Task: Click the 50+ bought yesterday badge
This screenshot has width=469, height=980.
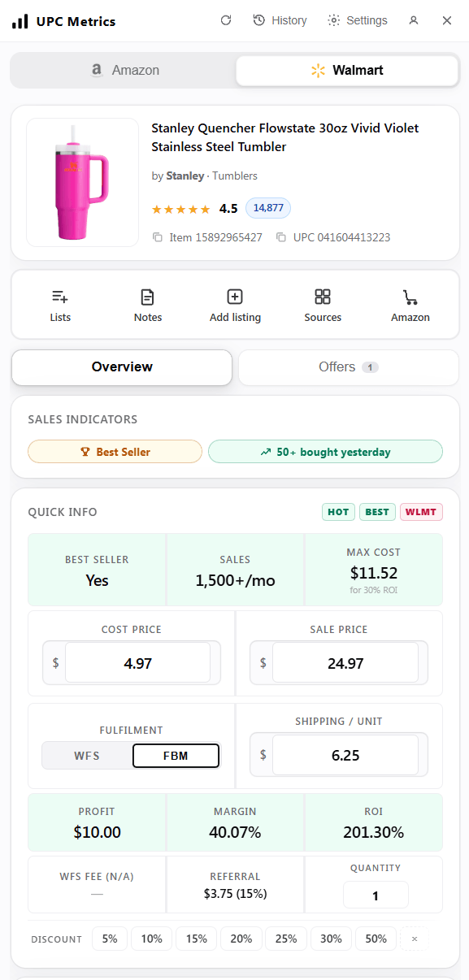Action: [x=325, y=452]
